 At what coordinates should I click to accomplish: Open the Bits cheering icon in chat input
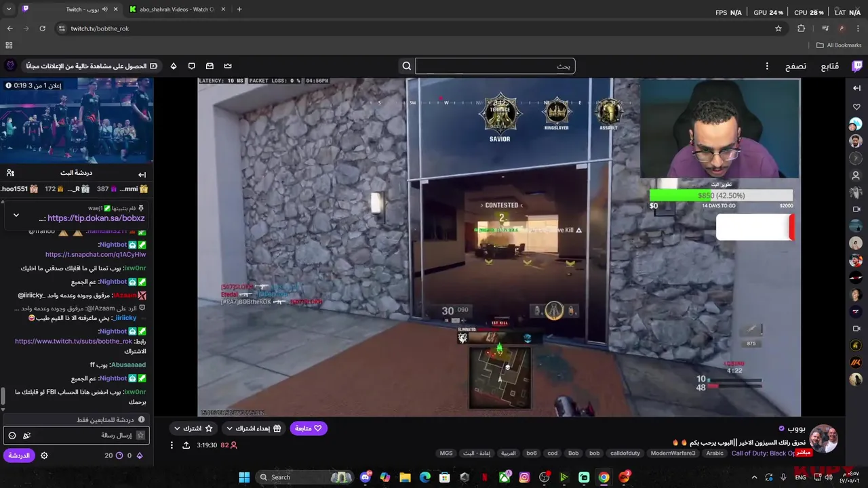pos(26,436)
